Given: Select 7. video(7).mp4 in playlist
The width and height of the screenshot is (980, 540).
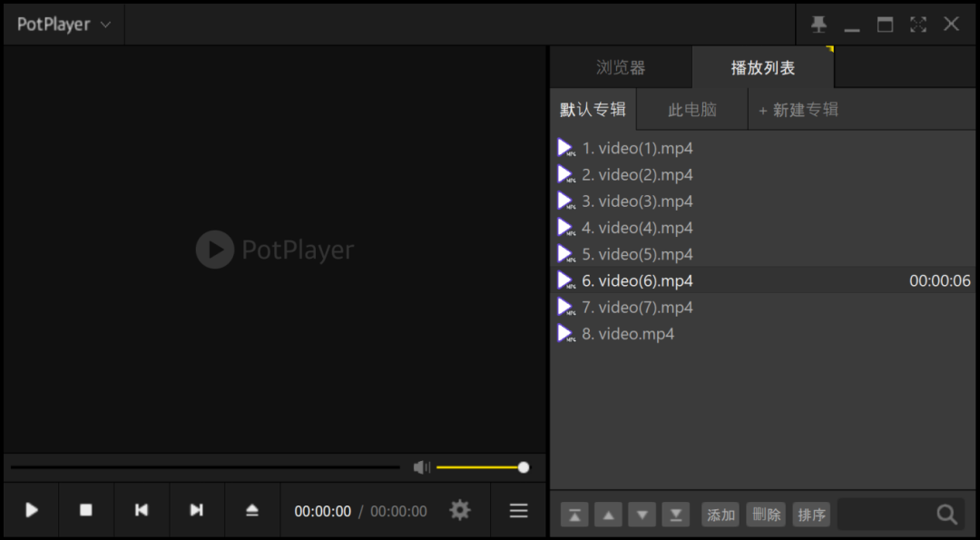Looking at the screenshot, I should coord(763,308).
